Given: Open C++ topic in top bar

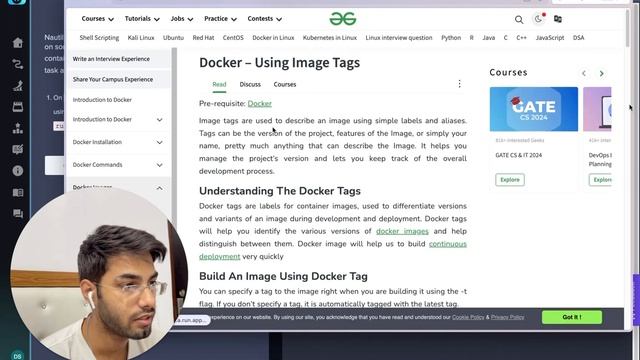Looking at the screenshot, I should [521, 38].
